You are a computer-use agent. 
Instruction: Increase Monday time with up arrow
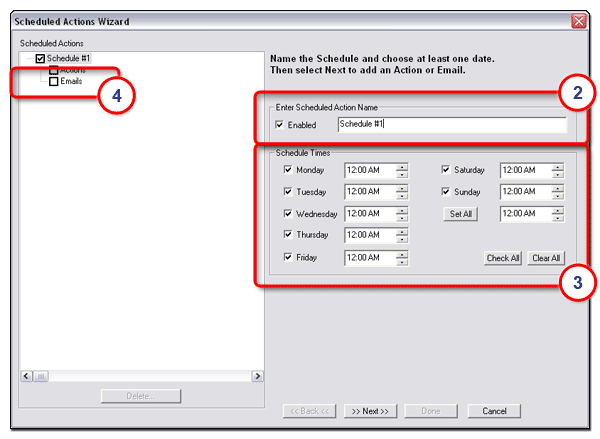click(402, 167)
